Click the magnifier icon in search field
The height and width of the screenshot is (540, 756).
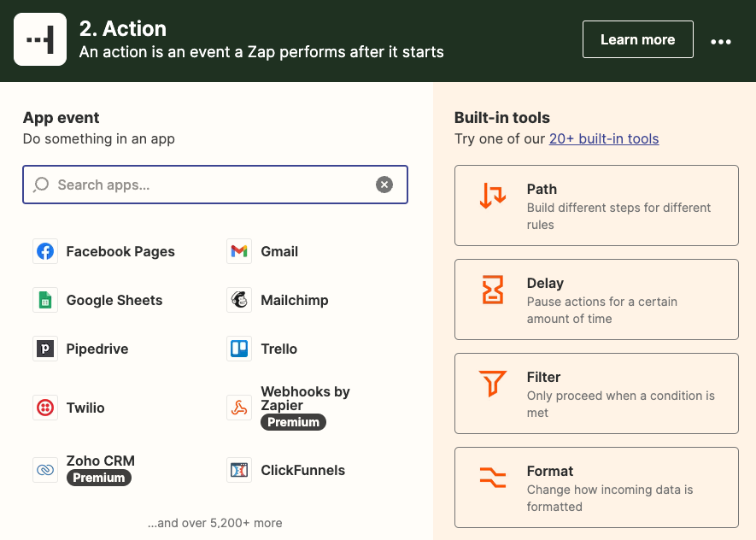click(x=41, y=185)
